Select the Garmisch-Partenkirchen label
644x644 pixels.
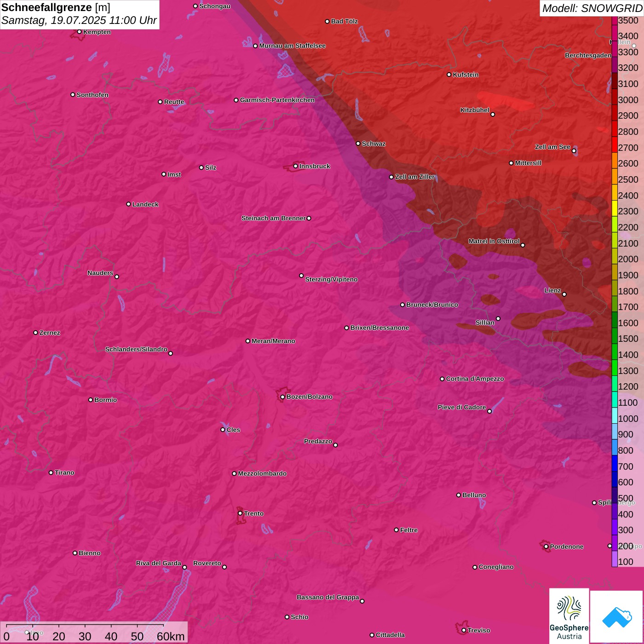277,100
